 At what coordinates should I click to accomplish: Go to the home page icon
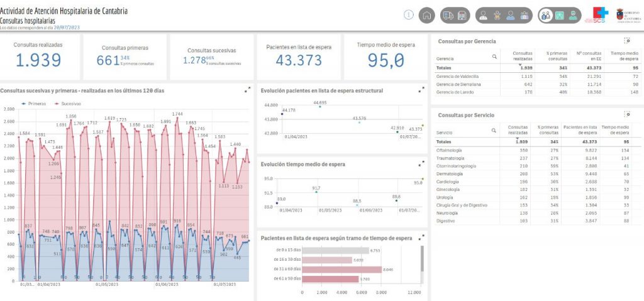427,15
